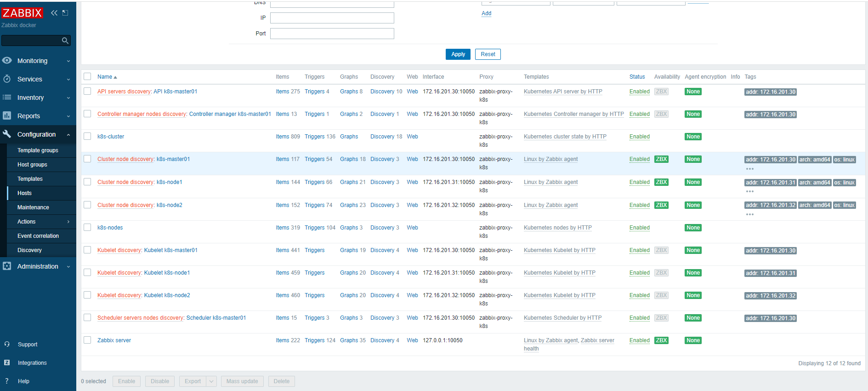This screenshot has height=391, width=868.
Task: Click tag addr: 172.16.201.31 on Kubelet k8s-node1
Action: [771, 273]
